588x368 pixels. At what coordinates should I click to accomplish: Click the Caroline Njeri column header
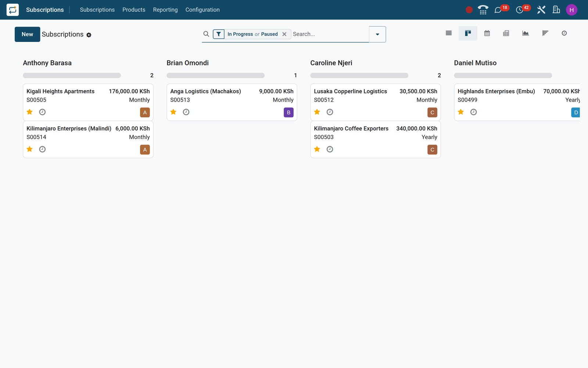(x=331, y=63)
